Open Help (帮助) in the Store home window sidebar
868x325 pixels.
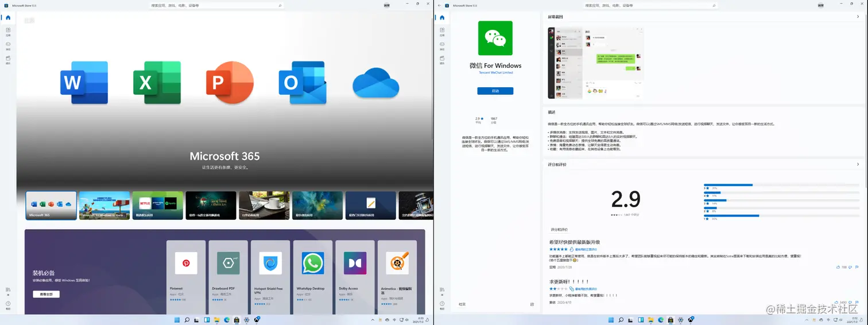[8, 305]
